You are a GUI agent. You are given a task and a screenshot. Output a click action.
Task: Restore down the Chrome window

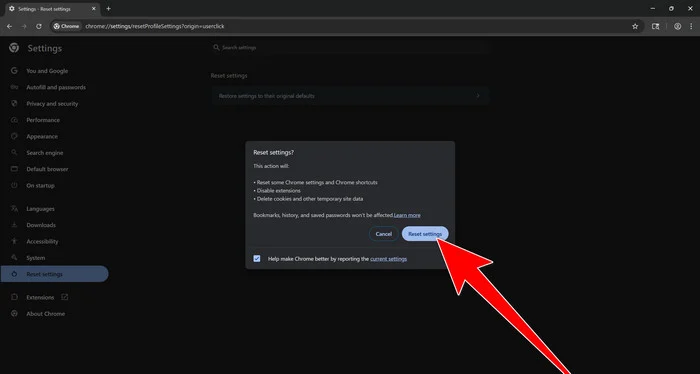click(671, 8)
